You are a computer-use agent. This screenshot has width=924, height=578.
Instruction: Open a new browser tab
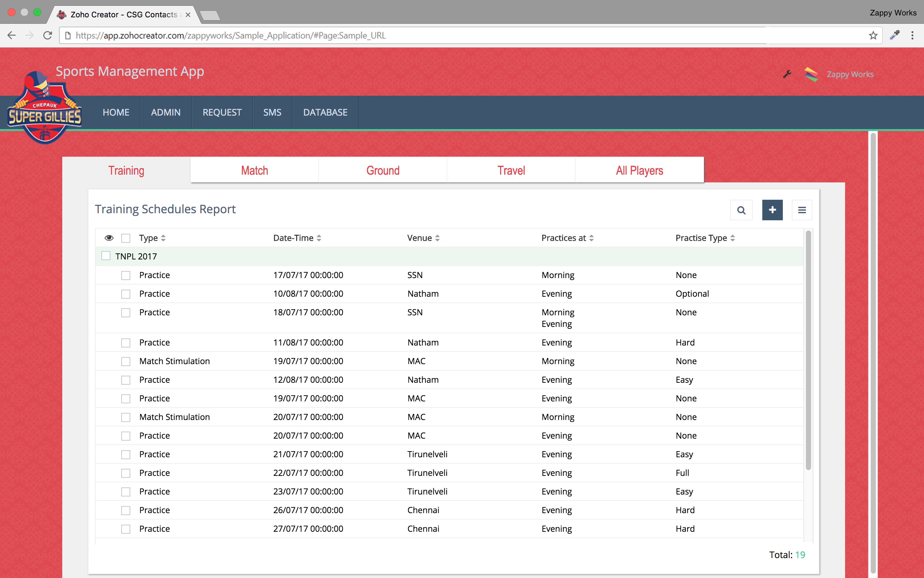click(x=210, y=15)
